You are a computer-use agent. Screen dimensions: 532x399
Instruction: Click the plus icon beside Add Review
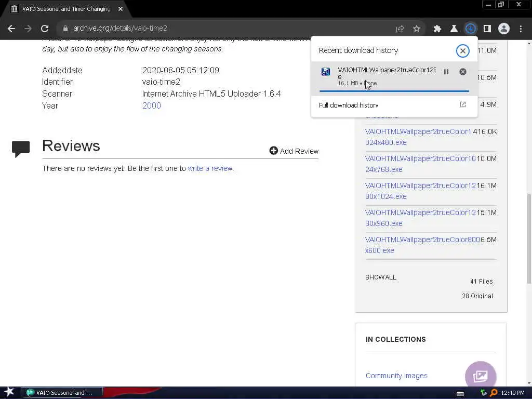(x=273, y=151)
